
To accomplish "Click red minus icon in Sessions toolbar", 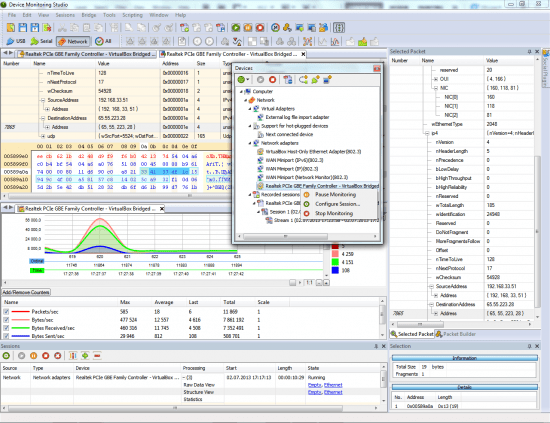I will point(97,356).
